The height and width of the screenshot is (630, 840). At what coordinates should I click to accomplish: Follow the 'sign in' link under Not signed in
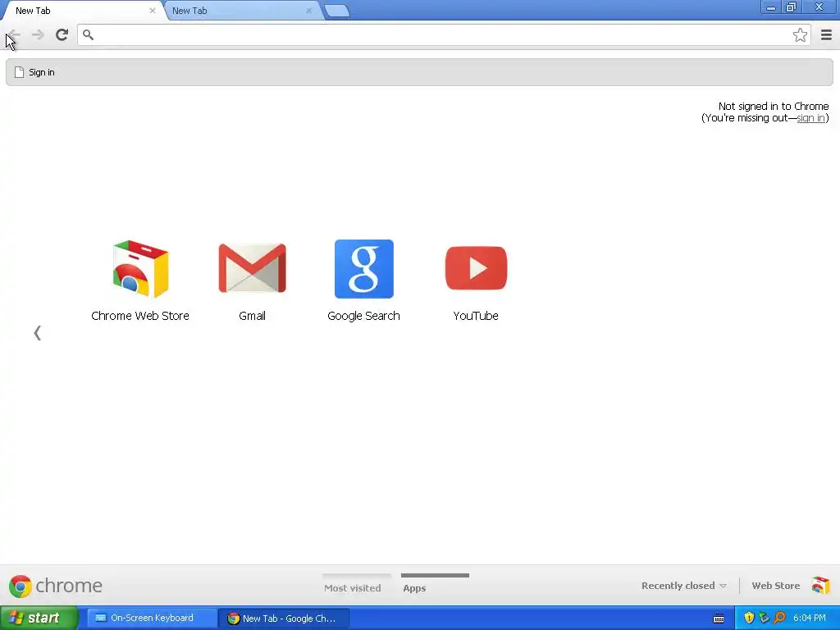tap(810, 118)
